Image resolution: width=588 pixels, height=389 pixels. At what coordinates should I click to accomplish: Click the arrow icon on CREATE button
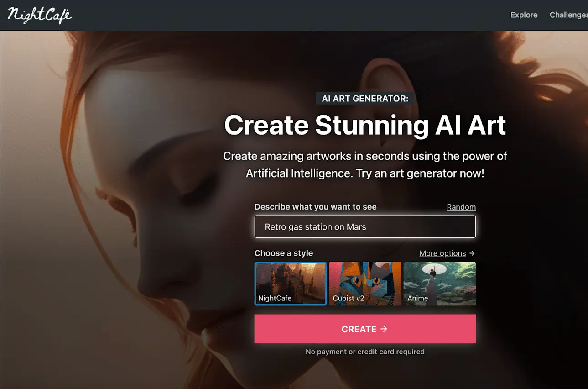pyautogui.click(x=384, y=329)
